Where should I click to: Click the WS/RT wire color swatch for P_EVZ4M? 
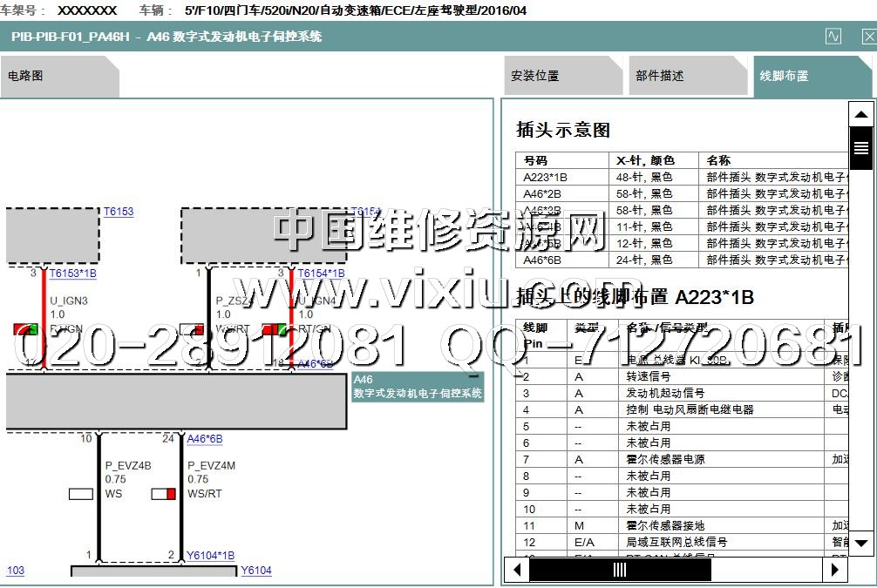tap(165, 494)
